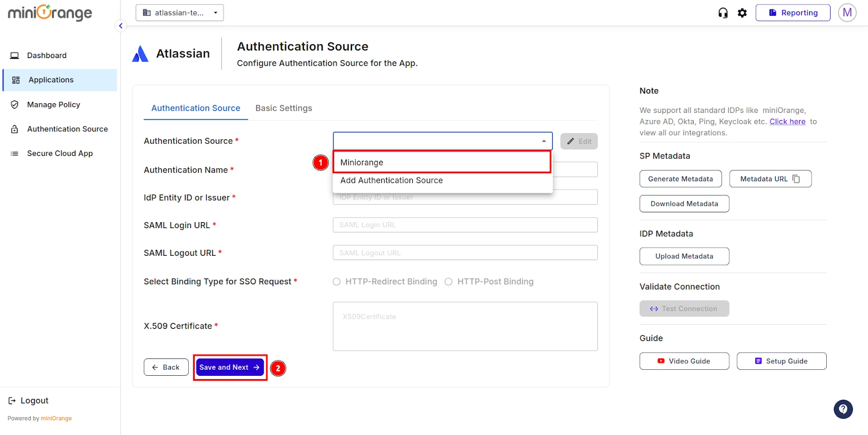Click the Secure Cloud App list icon
The image size is (868, 435).
coord(15,154)
